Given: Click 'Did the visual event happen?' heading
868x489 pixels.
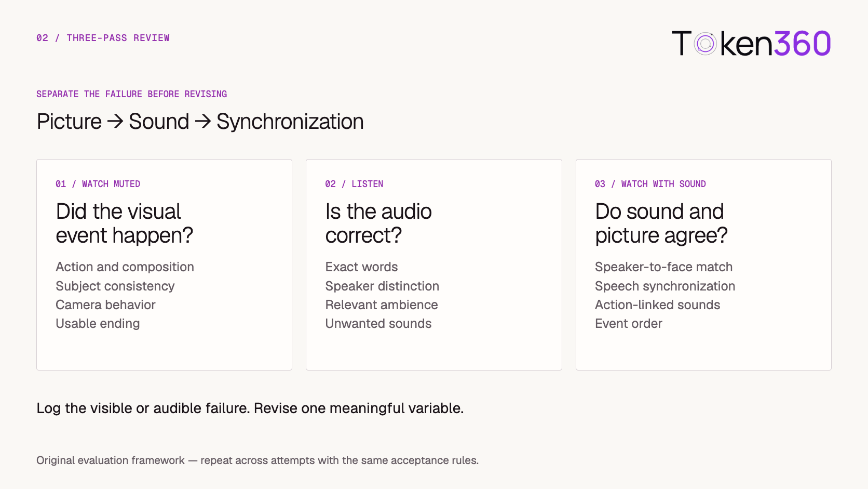Looking at the screenshot, I should (x=124, y=223).
